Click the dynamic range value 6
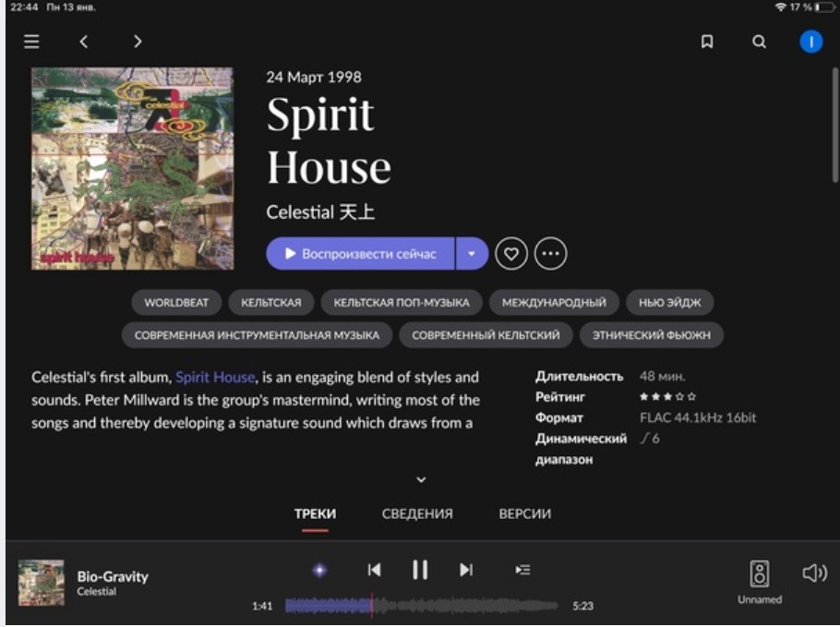The image size is (840, 627). 650,439
